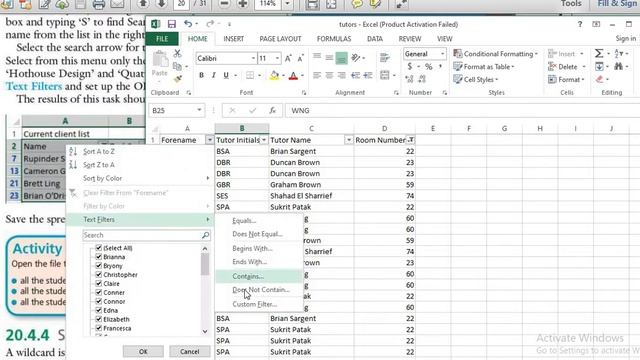Click the print icon in PDF viewer toolbar
This screenshot has height=360, width=640.
(98, 4)
